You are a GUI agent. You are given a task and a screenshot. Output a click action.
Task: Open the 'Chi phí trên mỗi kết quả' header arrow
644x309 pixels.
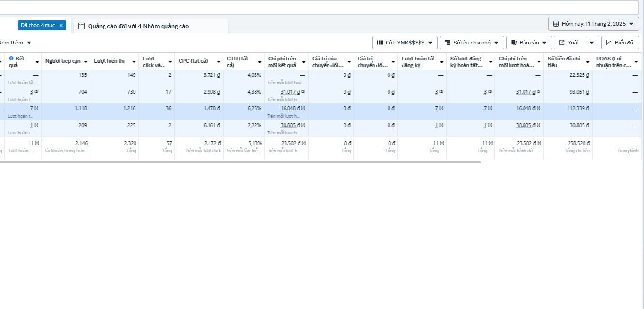point(303,62)
